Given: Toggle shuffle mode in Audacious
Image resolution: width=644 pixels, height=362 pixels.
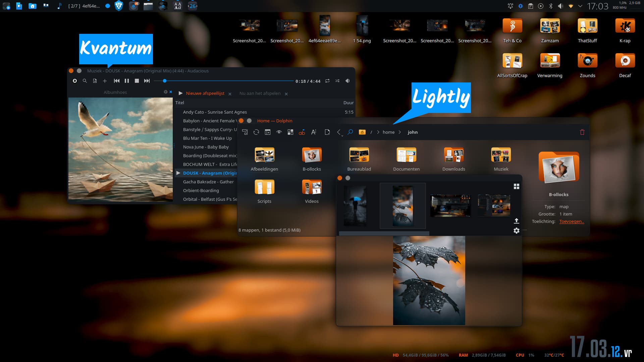Looking at the screenshot, I should 337,81.
